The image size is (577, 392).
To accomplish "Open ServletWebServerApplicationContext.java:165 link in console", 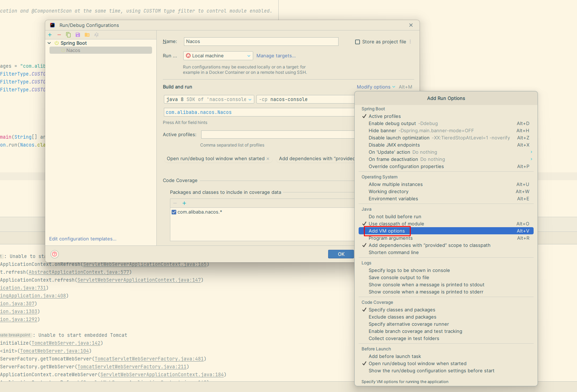I will coord(145,264).
